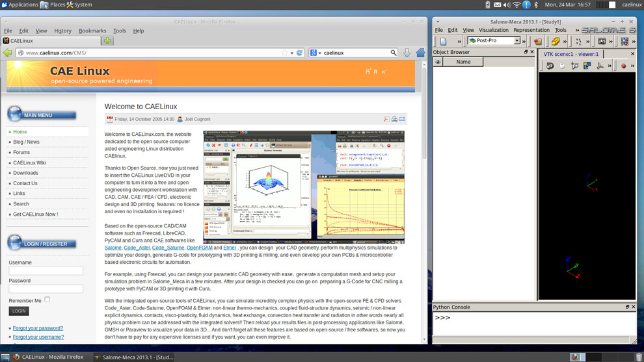Open the Applications menu in top panel
Screen dimensions: 644x362
(x=20, y=5)
